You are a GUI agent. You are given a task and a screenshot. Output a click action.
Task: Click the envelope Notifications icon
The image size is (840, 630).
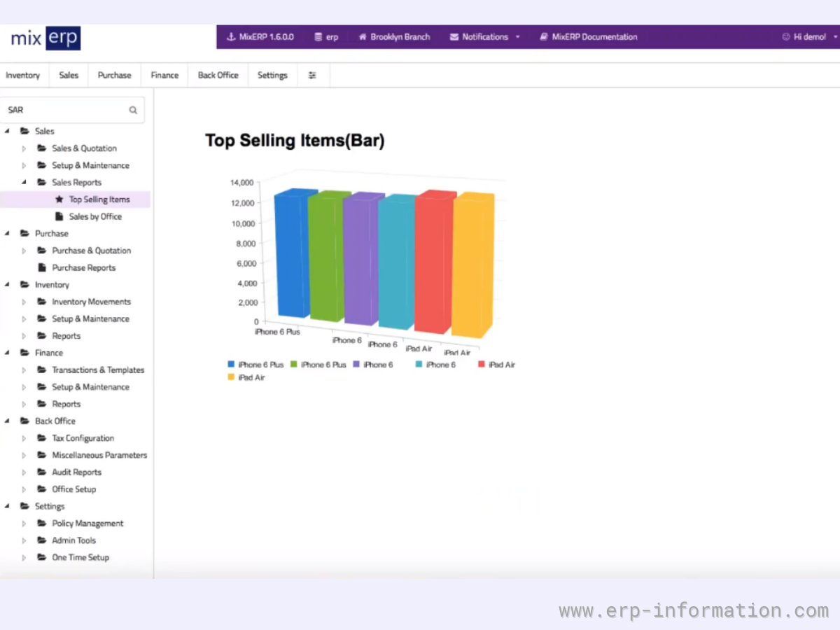pos(454,37)
